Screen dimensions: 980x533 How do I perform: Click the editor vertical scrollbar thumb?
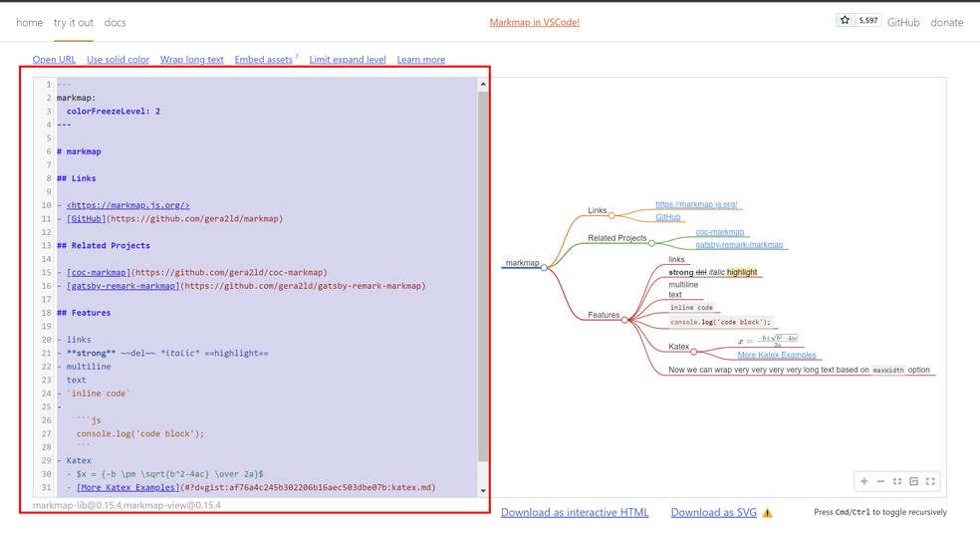(x=483, y=277)
